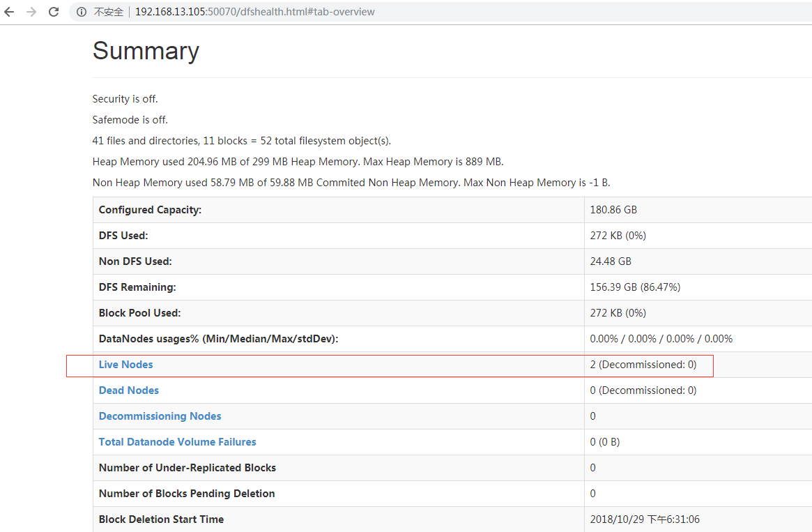Reload the page with the refresh icon
812x532 pixels.
[54, 12]
